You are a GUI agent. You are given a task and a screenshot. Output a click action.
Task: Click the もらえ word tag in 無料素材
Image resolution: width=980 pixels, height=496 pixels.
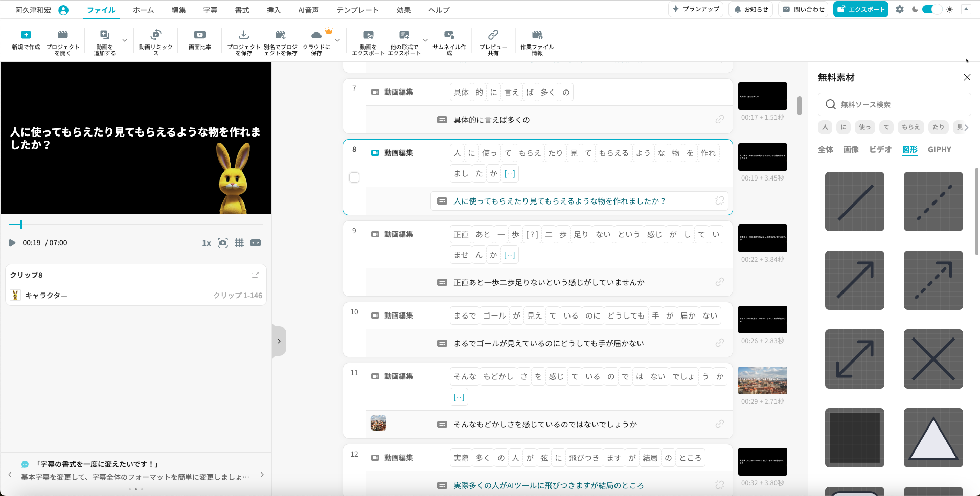pyautogui.click(x=910, y=127)
